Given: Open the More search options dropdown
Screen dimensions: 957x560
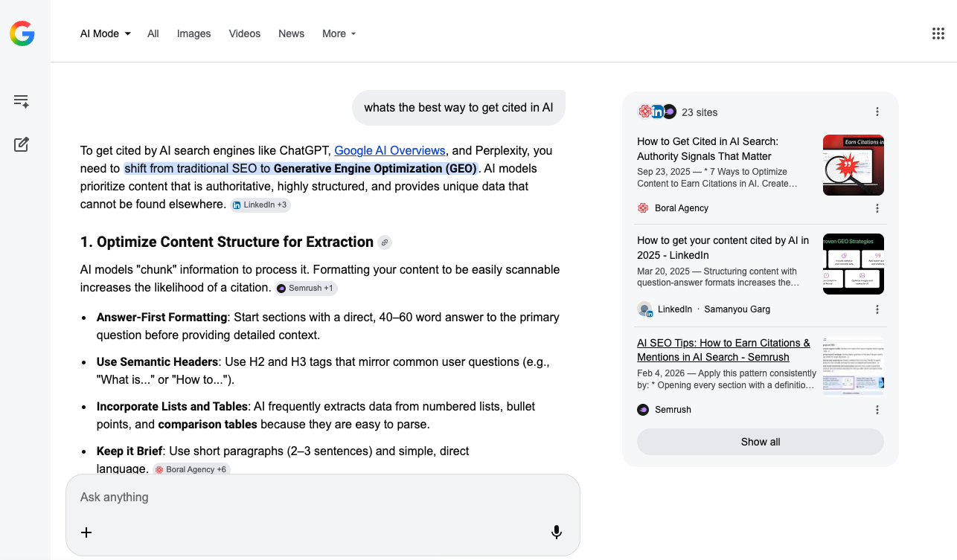Looking at the screenshot, I should [339, 33].
